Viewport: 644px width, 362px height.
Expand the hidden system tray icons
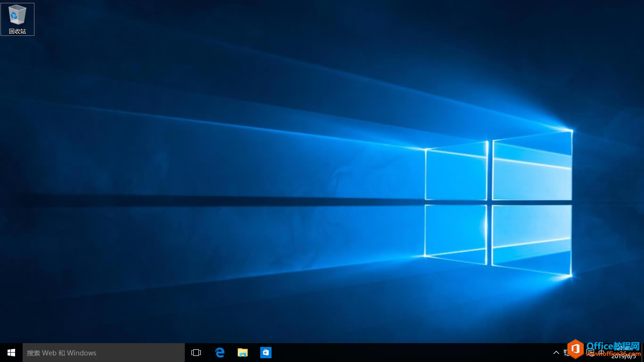pos(556,353)
